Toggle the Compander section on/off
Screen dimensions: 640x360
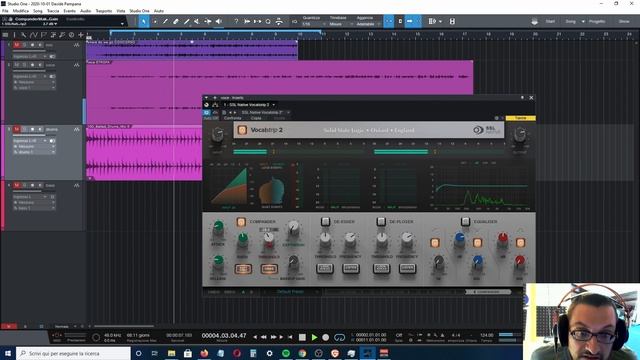(x=241, y=222)
